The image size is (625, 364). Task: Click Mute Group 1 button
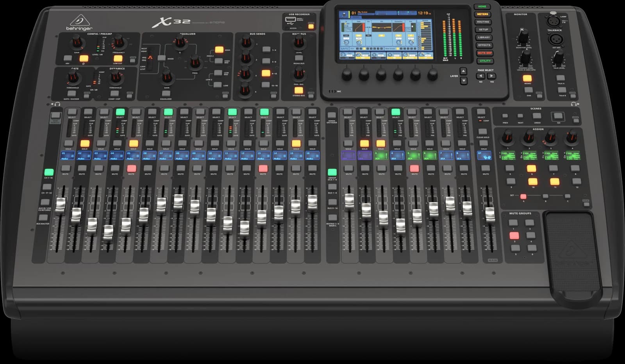(x=513, y=223)
